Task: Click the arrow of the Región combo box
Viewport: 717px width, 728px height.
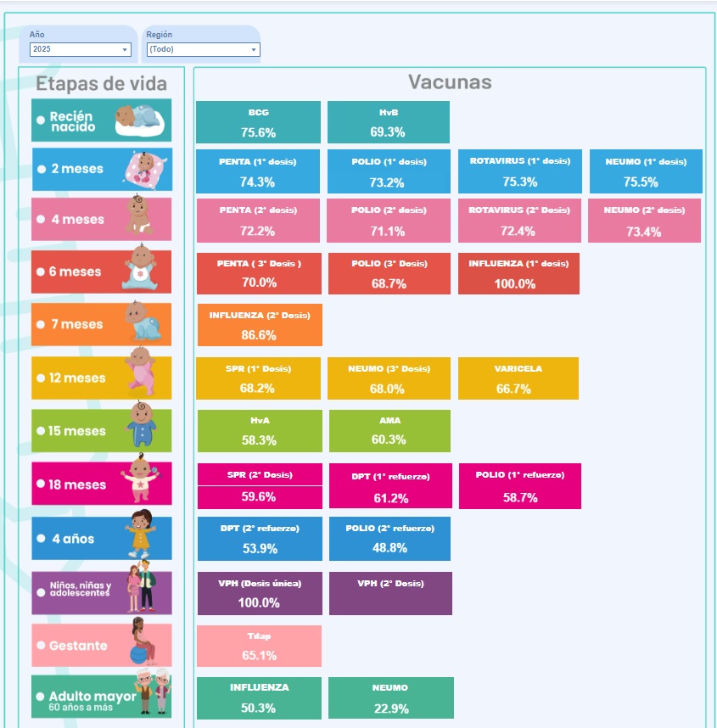Action: [x=254, y=50]
